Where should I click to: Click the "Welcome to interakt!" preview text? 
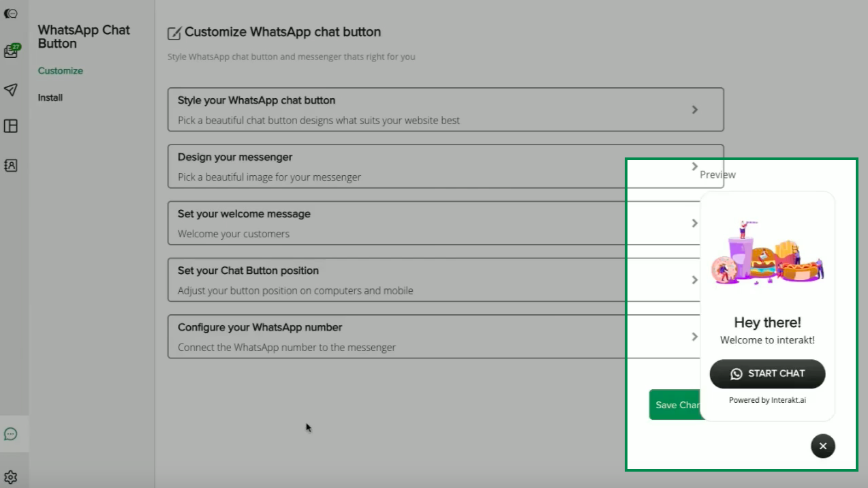[x=767, y=340]
